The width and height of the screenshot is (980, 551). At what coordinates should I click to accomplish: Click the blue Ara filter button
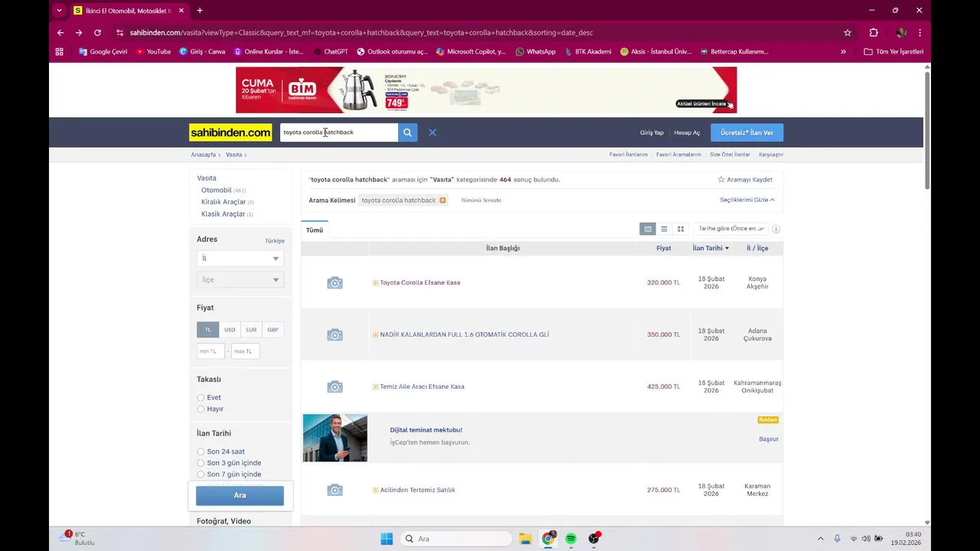pyautogui.click(x=240, y=496)
